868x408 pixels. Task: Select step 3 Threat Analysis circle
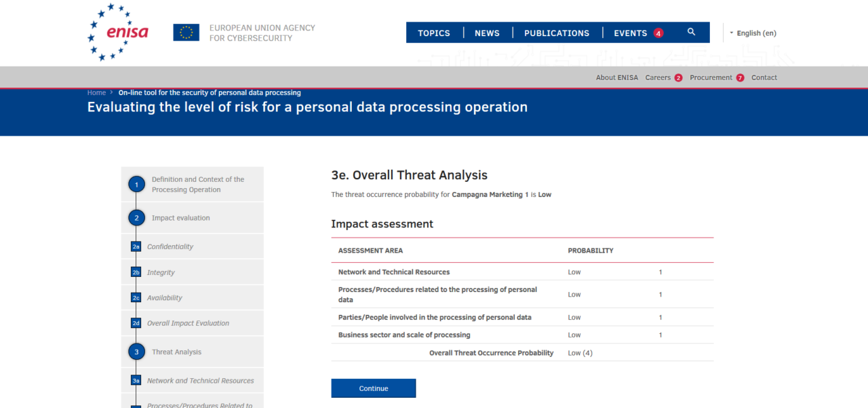[136, 352]
